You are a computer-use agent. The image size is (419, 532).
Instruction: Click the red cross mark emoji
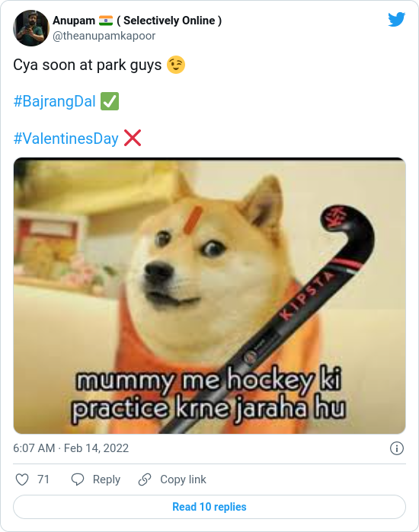tap(133, 138)
